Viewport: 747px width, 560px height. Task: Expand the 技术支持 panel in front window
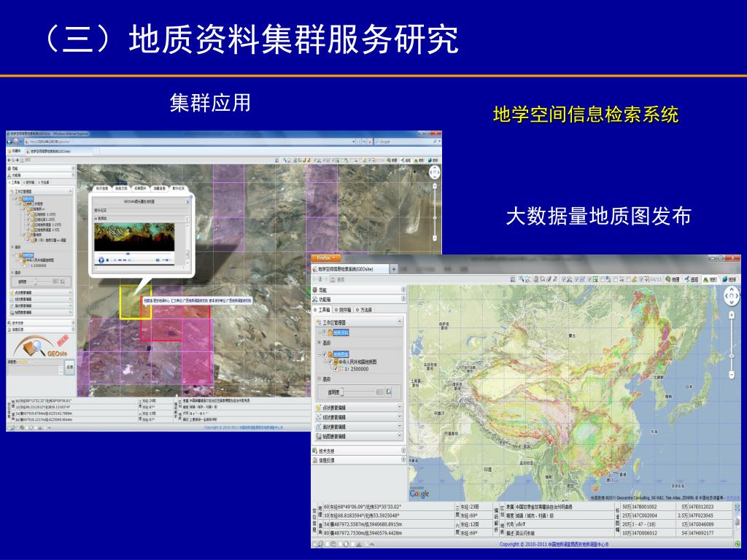[403, 451]
